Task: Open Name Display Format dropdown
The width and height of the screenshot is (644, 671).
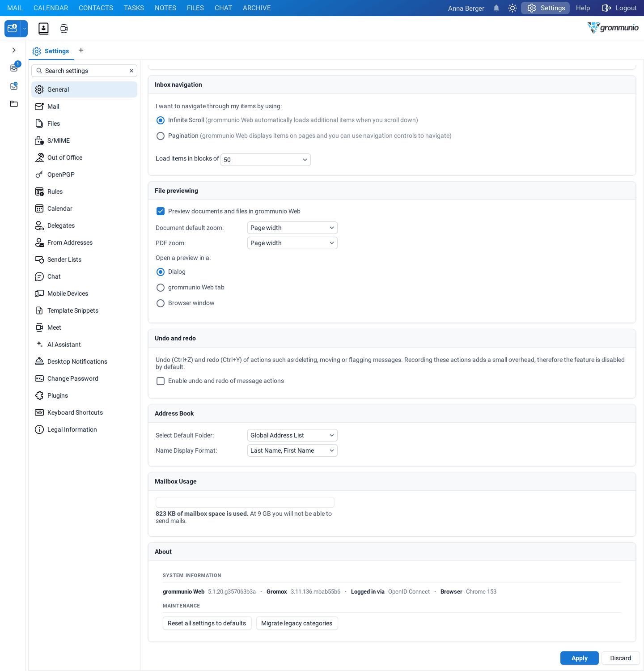Action: click(x=292, y=450)
